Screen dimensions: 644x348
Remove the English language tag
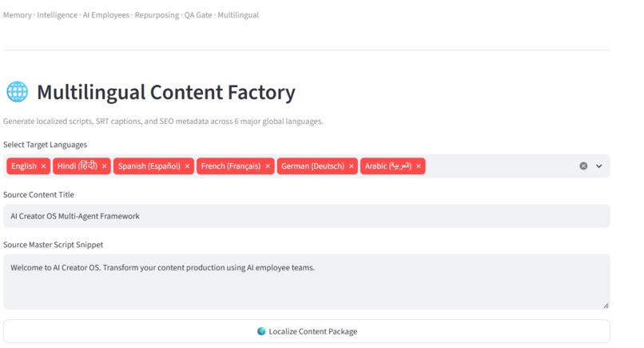click(43, 166)
